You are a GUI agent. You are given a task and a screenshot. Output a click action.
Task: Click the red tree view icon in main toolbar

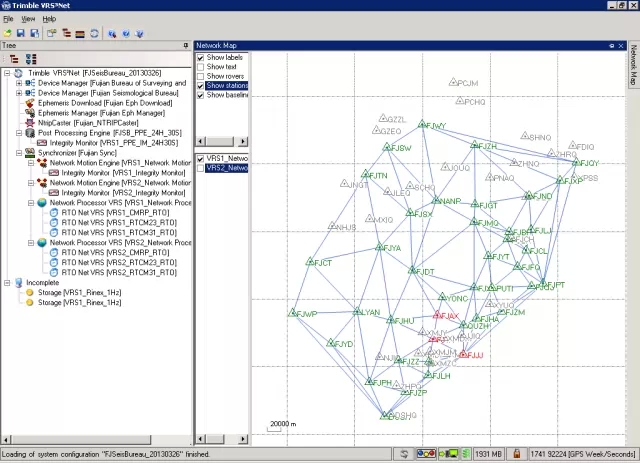pyautogui.click(x=67, y=33)
